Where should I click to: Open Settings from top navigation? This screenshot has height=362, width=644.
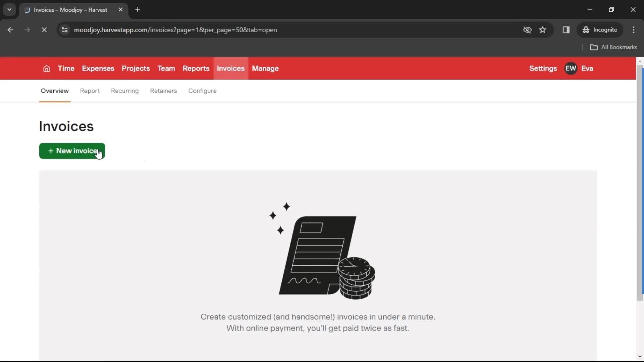tap(543, 68)
